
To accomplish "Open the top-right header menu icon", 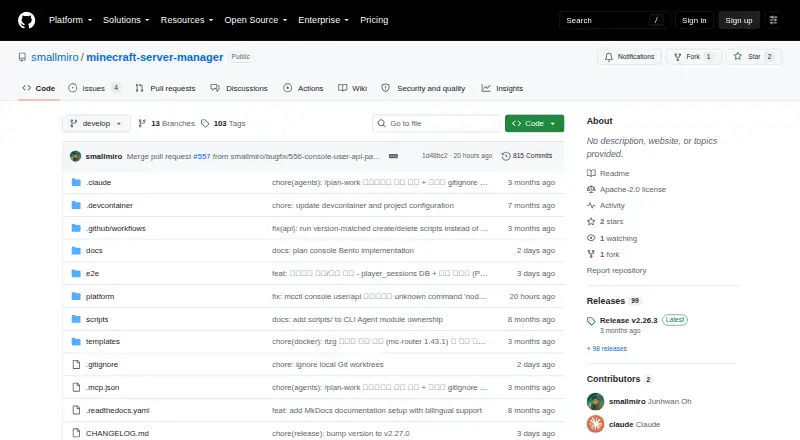I will (x=773, y=20).
